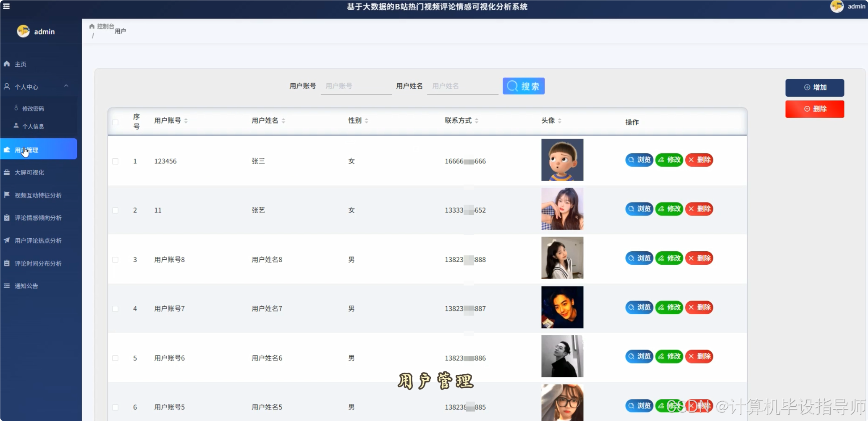Click the blue 搜索 search button
The height and width of the screenshot is (421, 868).
(523, 86)
